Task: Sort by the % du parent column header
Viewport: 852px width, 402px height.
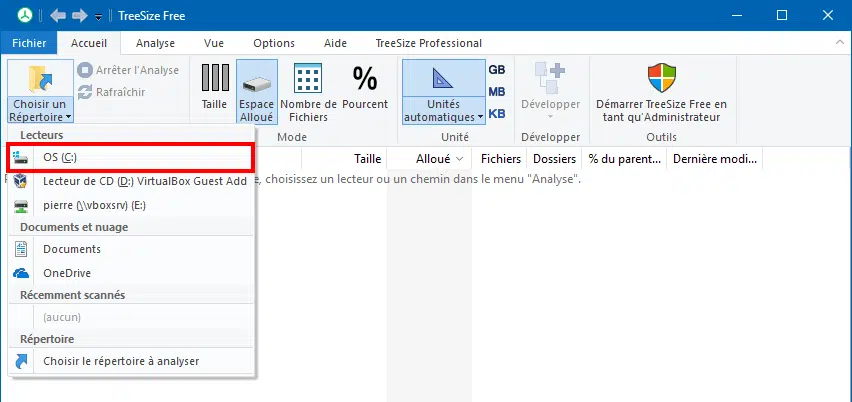Action: (x=624, y=159)
